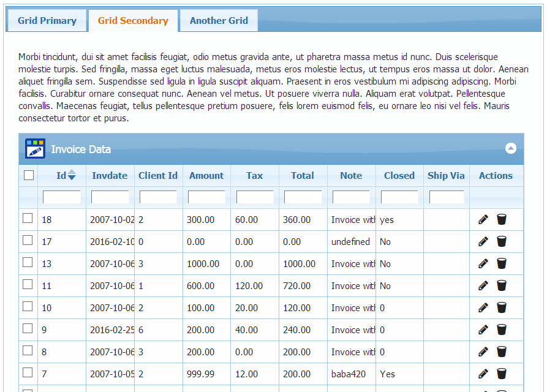Click the delete trash icon for invoice 18

click(x=502, y=219)
